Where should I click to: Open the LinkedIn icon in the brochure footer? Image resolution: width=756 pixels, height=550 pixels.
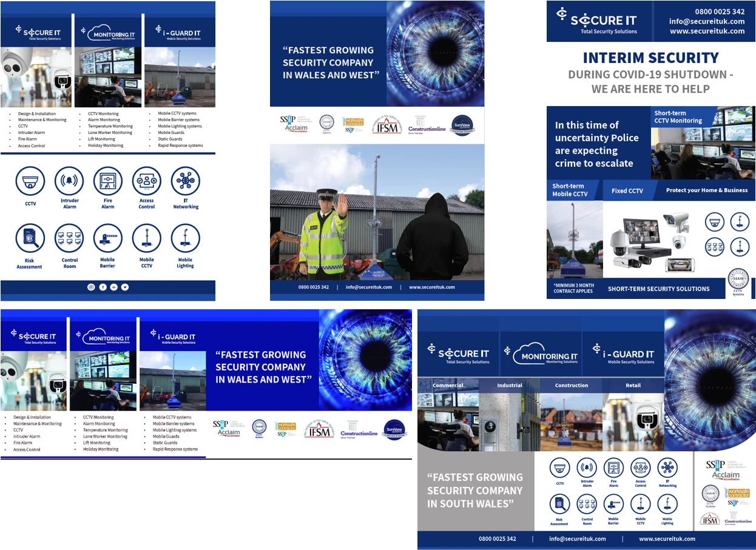click(x=113, y=287)
